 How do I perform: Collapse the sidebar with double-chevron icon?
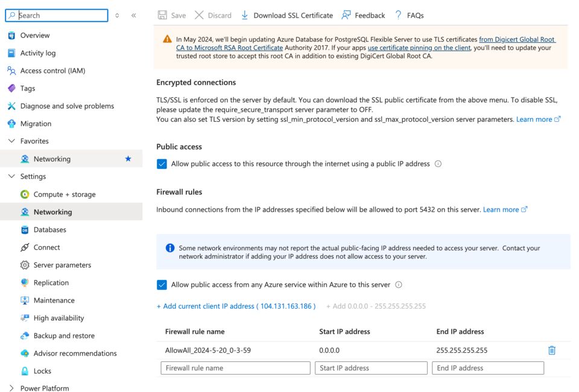(x=133, y=16)
